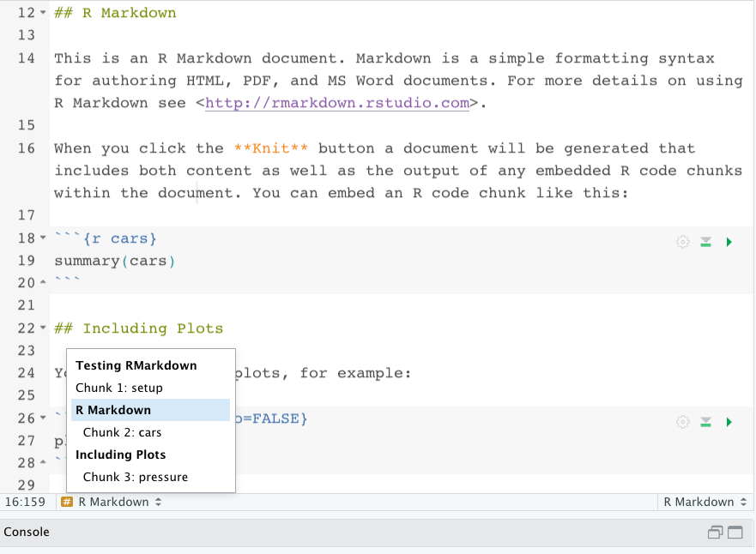Fold chunk end marker at line 20
Viewport: 756px width, 554px height.
coord(43,282)
